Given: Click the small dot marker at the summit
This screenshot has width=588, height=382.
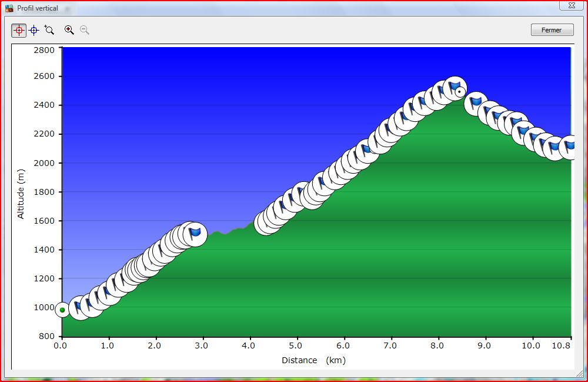Looking at the screenshot, I should (x=459, y=92).
